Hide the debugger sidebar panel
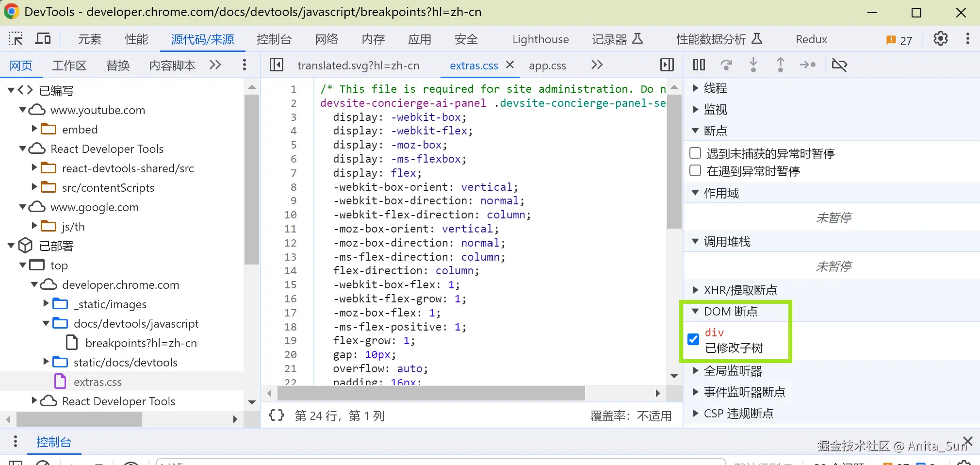 pos(667,65)
